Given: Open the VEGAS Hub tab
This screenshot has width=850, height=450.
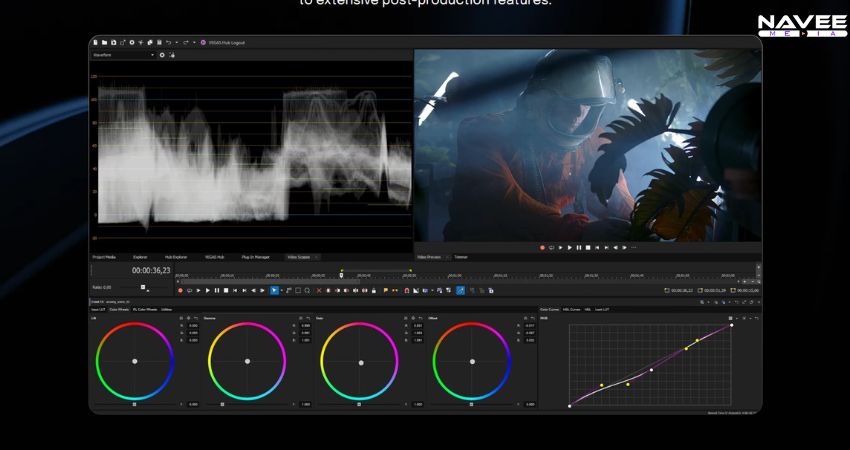Looking at the screenshot, I should tap(214, 257).
